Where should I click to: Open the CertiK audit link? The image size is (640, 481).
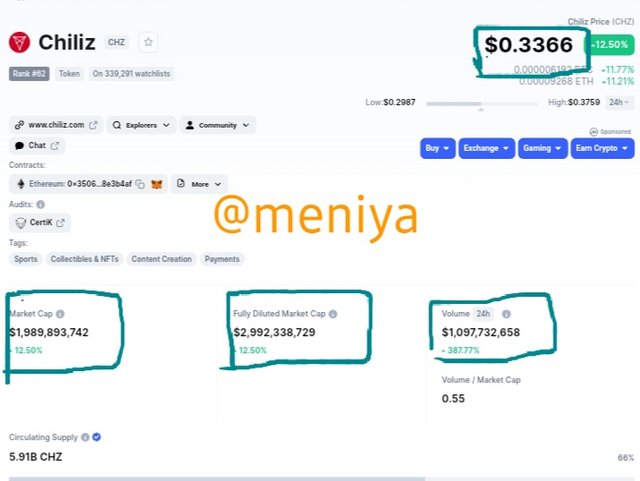coord(40,223)
